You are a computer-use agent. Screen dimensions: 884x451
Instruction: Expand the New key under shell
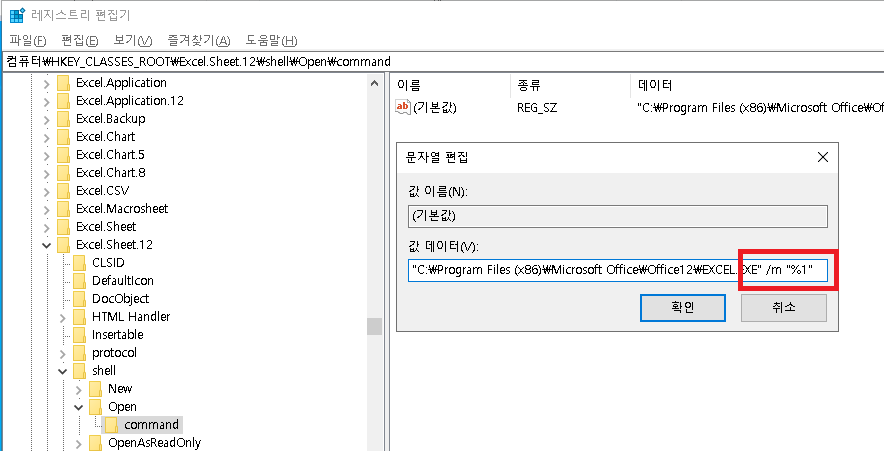[x=78, y=389]
